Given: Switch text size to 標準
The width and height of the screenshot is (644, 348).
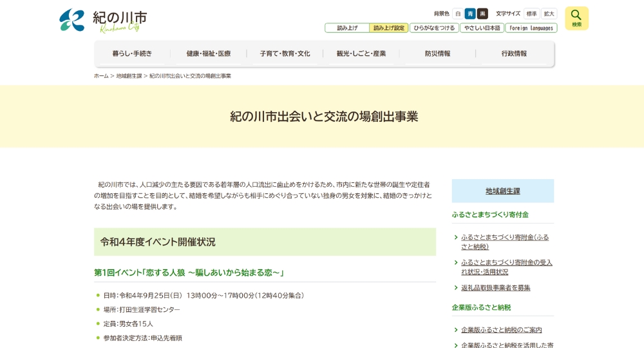Looking at the screenshot, I should click(x=531, y=14).
